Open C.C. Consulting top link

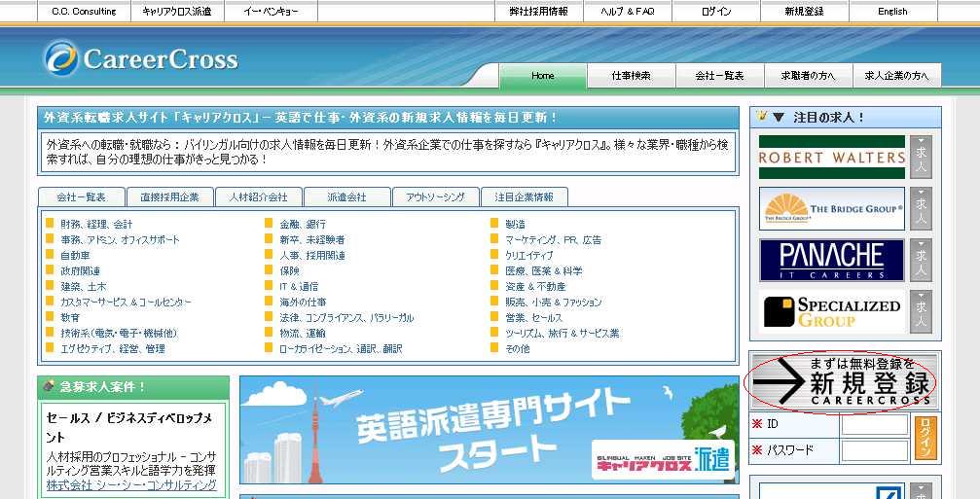[x=84, y=12]
